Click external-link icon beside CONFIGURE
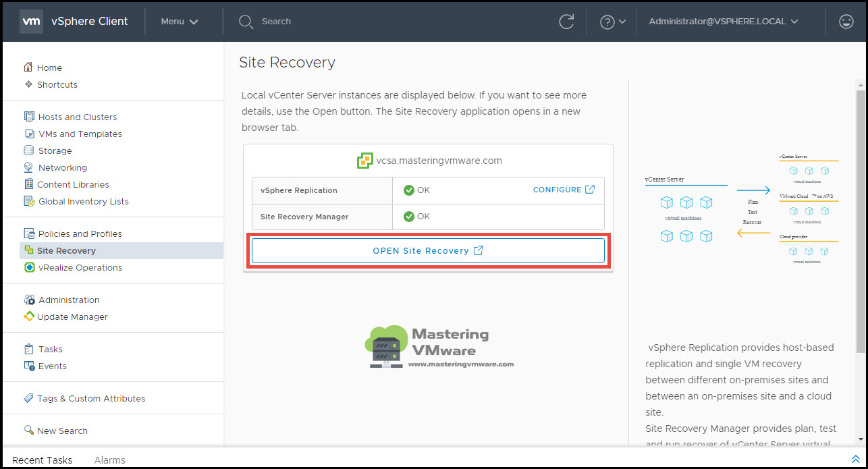Viewport: 868px width, 469px height. (x=590, y=190)
